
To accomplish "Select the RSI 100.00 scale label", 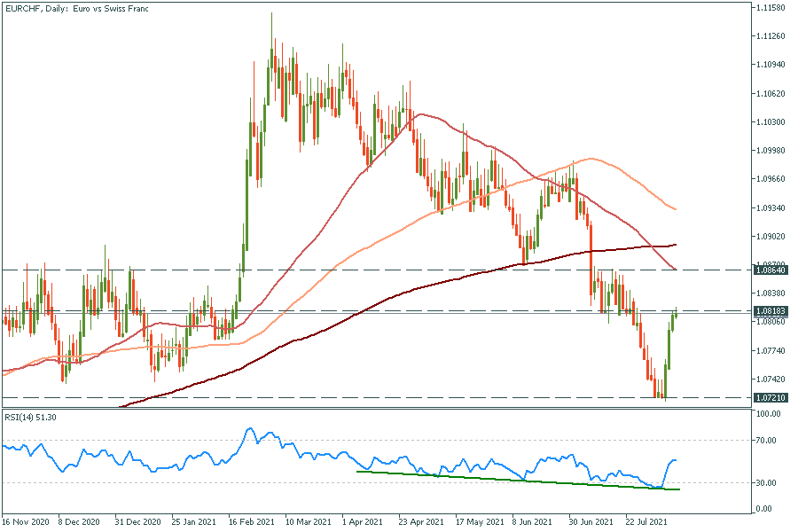I will 768,414.
